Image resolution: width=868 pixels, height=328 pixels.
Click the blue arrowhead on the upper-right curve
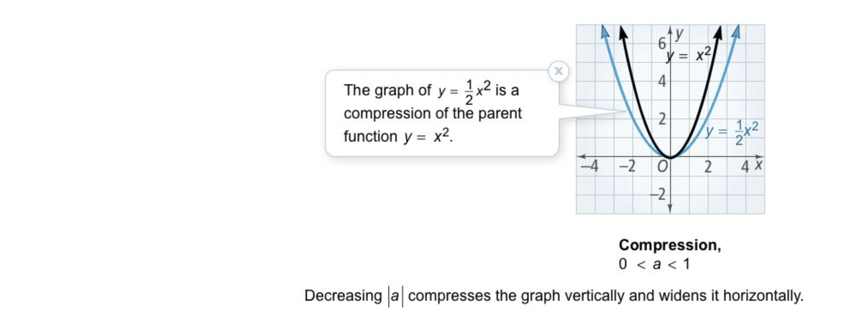[x=736, y=32]
